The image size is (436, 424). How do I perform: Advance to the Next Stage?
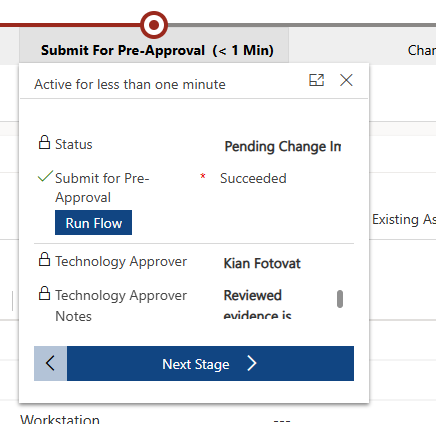coord(210,363)
